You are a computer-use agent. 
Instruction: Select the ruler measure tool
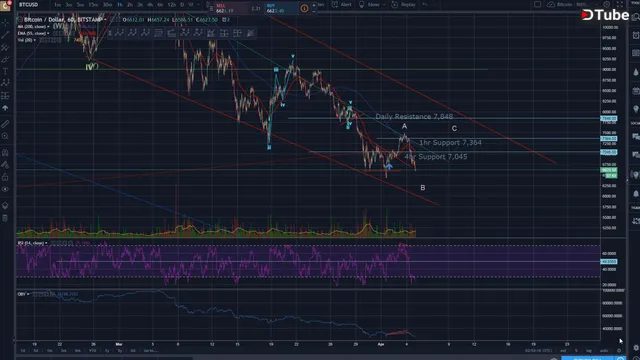tap(5, 124)
